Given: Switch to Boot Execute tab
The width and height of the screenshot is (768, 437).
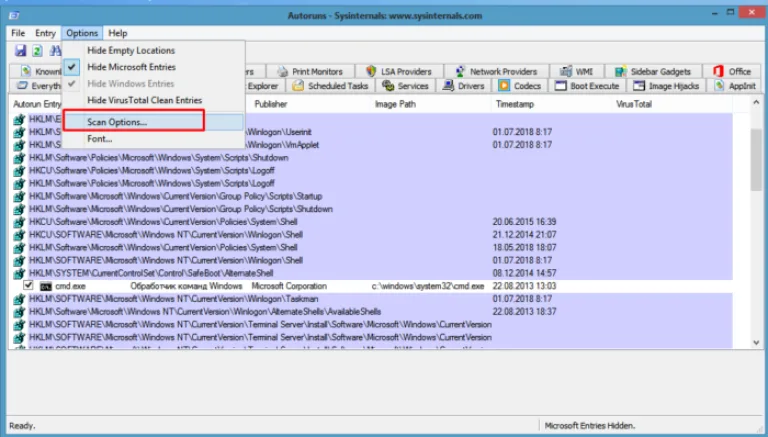Looking at the screenshot, I should (587, 86).
